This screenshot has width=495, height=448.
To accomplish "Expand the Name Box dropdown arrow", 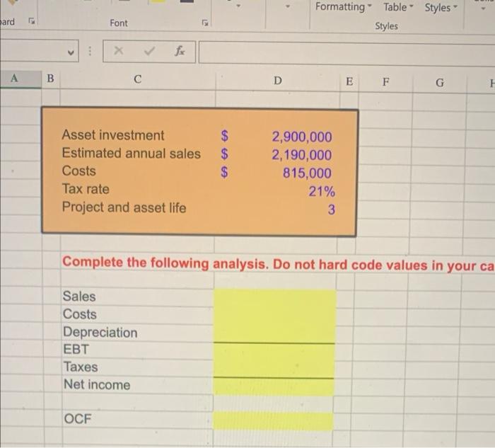I will 71,52.
